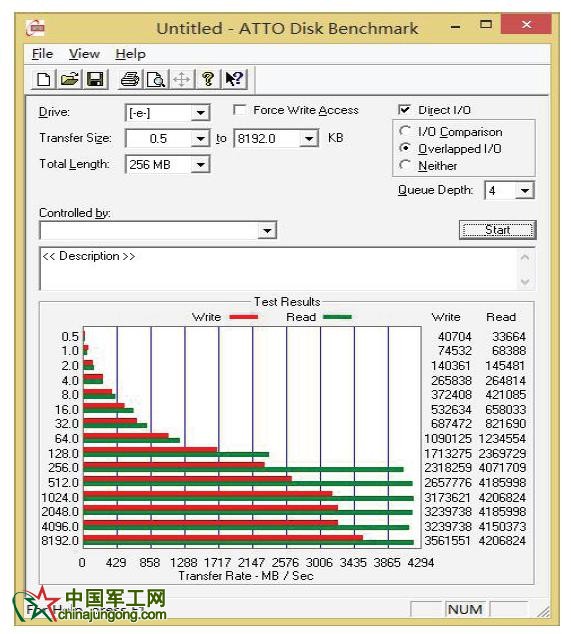Enable the Force Write Access checkbox
571x634 pixels.
(x=240, y=110)
